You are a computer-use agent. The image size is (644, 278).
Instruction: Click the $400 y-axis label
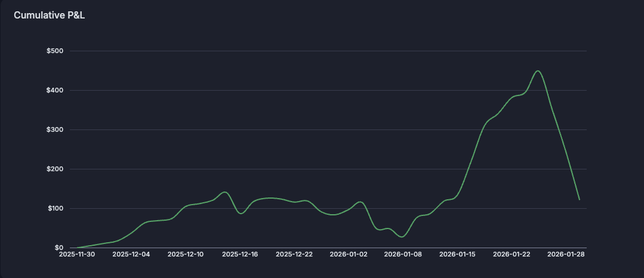point(55,90)
